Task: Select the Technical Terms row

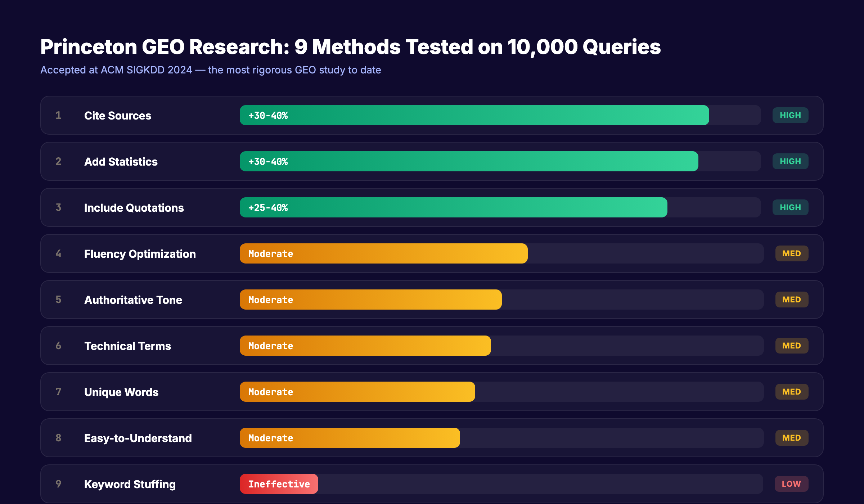Action: coord(128,346)
